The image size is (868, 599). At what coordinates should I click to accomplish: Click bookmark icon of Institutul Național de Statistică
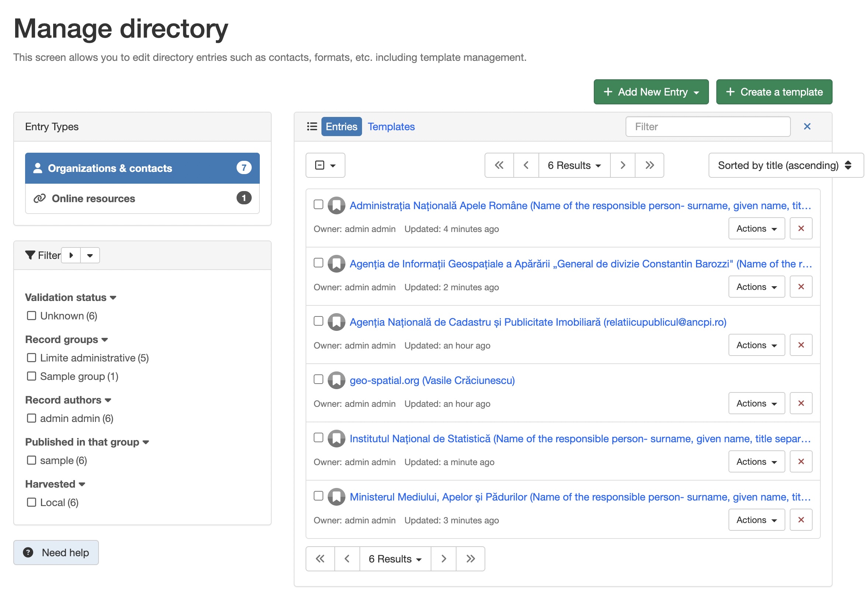pos(336,438)
